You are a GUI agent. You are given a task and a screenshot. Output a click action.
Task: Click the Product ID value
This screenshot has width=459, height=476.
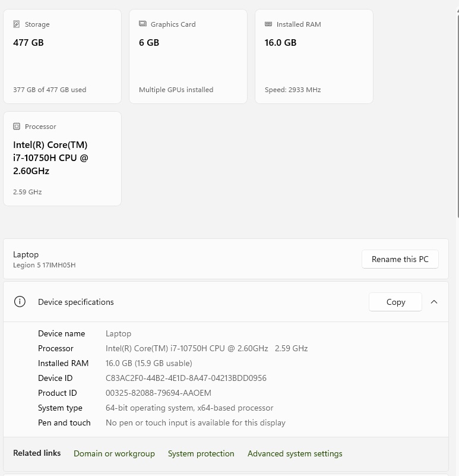coord(159,393)
